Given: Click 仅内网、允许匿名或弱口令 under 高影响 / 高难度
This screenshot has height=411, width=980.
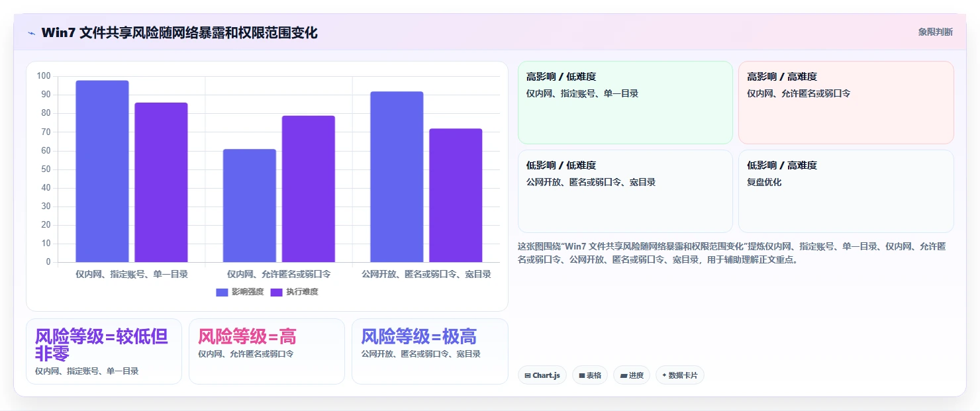Looking at the screenshot, I should click(799, 93).
